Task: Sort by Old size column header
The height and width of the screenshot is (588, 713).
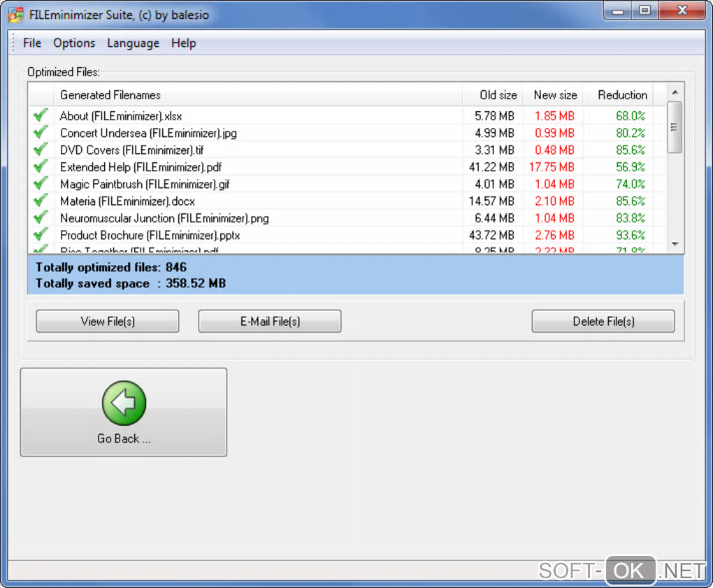Action: pos(493,95)
